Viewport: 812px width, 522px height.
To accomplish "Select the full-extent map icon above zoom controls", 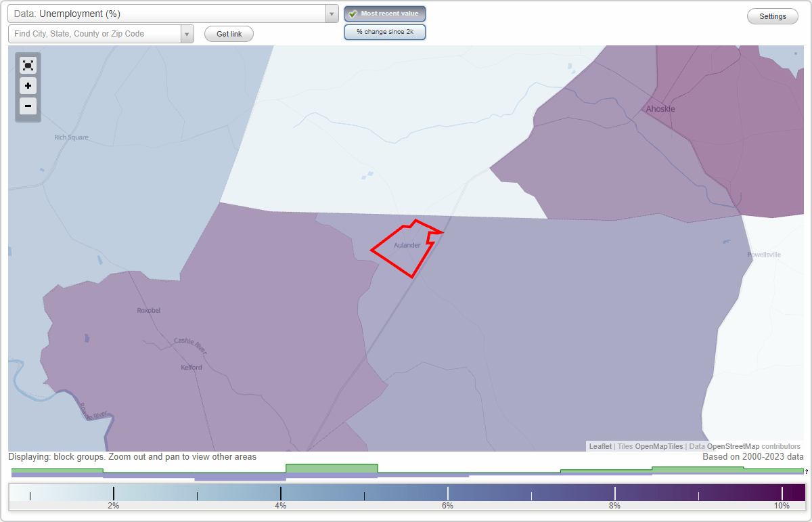I will coord(28,65).
